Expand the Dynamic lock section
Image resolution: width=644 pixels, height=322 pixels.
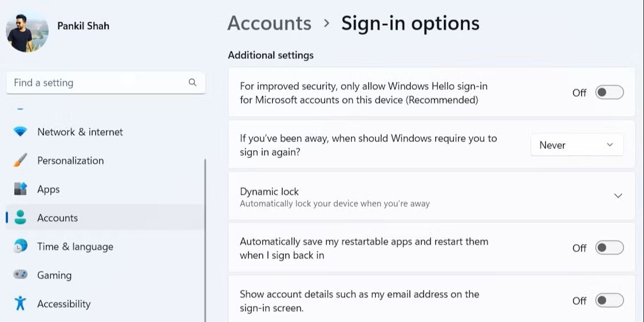click(618, 196)
